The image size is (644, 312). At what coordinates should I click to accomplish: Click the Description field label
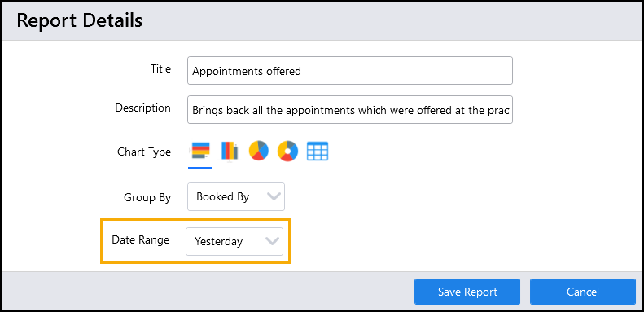click(x=142, y=108)
